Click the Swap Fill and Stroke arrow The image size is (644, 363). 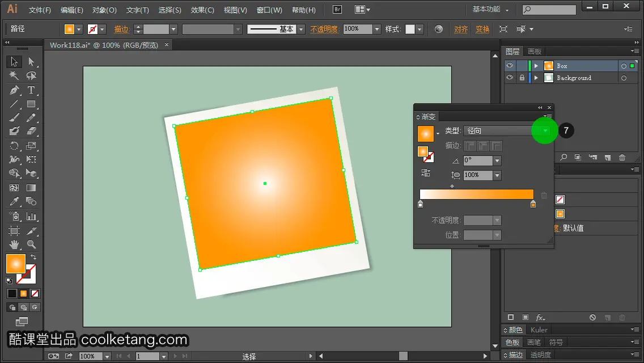pyautogui.click(x=33, y=257)
